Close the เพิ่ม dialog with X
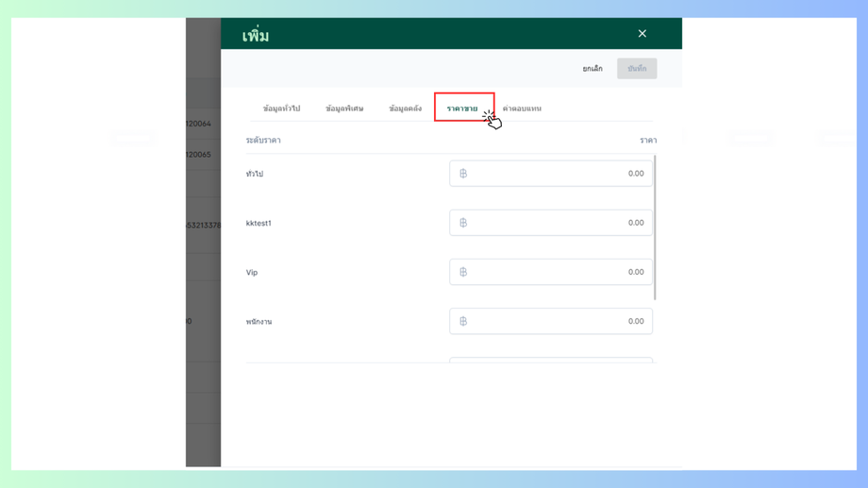 pyautogui.click(x=643, y=34)
